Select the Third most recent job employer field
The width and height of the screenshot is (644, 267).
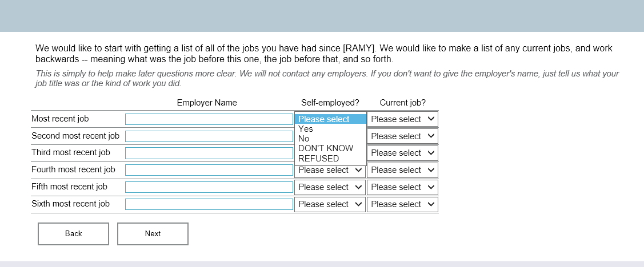point(209,153)
